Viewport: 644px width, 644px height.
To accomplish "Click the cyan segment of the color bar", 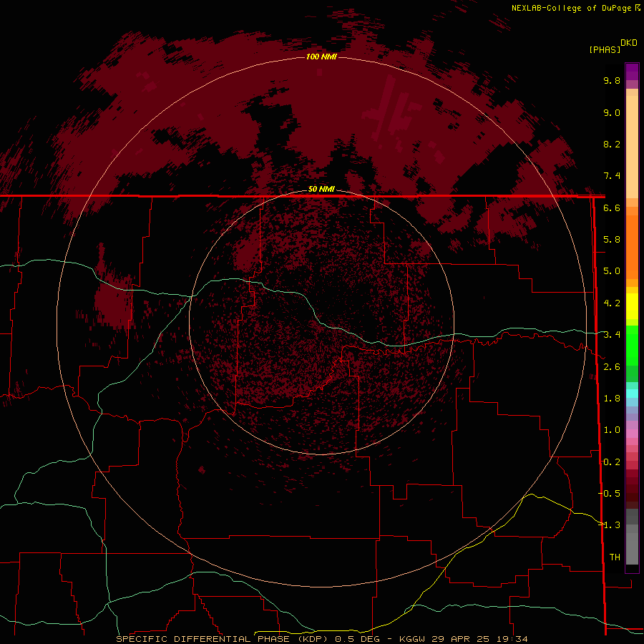I will pyautogui.click(x=632, y=394).
